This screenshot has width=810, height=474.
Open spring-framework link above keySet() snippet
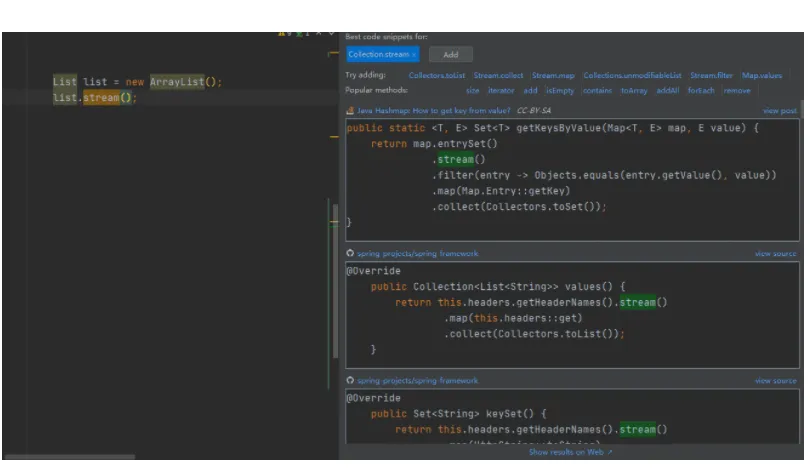tap(417, 381)
